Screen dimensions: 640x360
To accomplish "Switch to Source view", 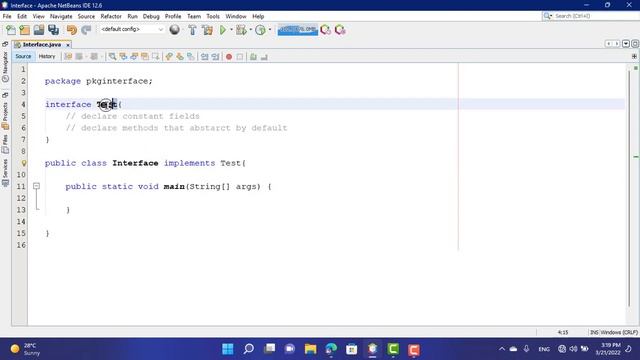I will tap(23, 56).
